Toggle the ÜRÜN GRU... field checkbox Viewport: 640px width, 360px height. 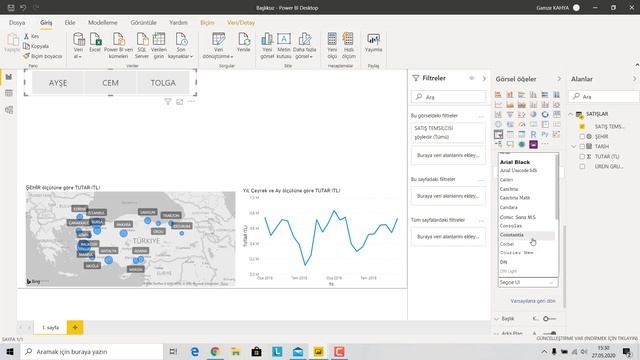[x=582, y=167]
